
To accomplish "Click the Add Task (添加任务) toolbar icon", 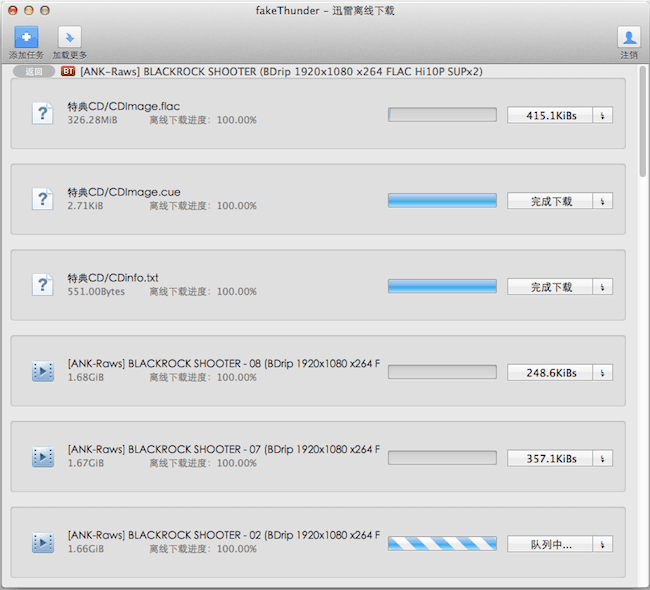I will click(26, 37).
